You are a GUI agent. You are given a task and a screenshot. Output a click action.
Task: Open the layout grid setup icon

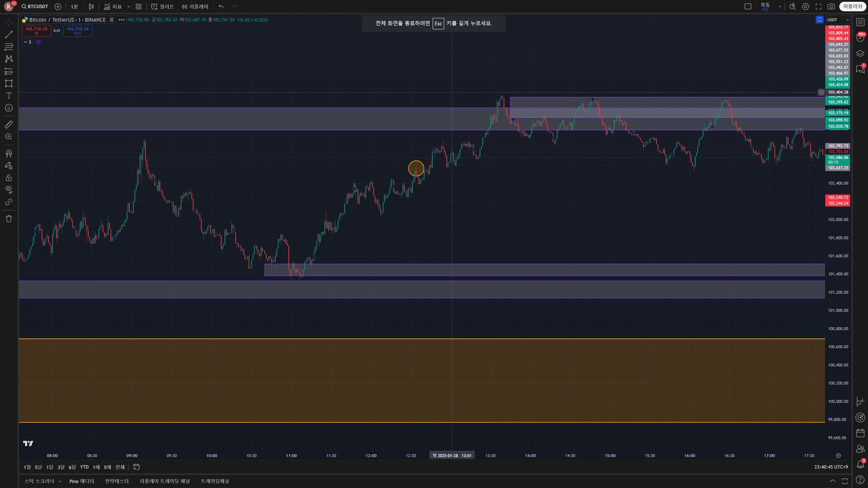click(139, 7)
